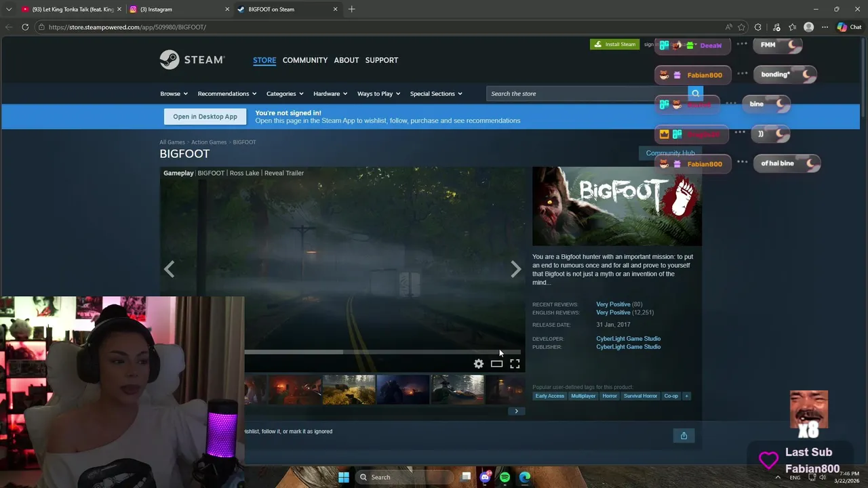The width and height of the screenshot is (868, 488).
Task: Open Discord from the taskbar
Action: click(485, 477)
